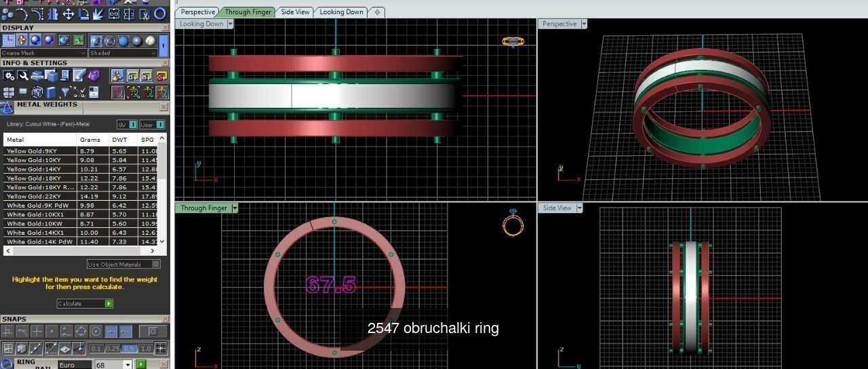Click the Calculate button
The width and height of the screenshot is (868, 369).
tap(85, 303)
